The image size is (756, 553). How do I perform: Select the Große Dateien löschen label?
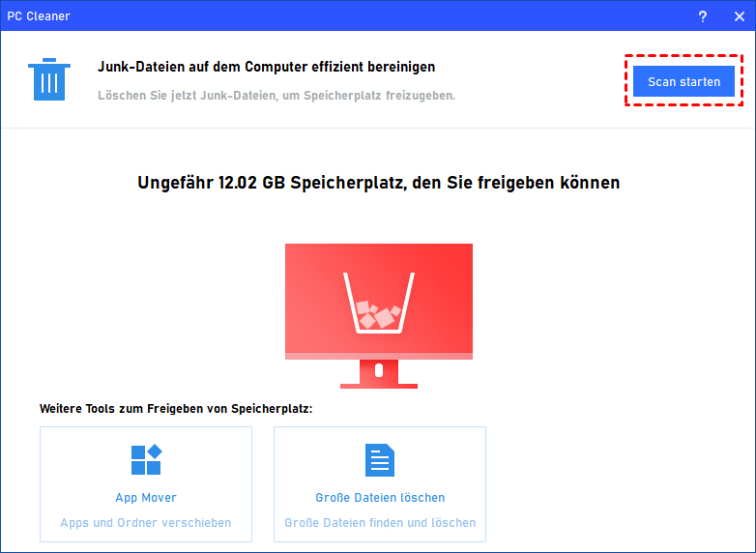(x=380, y=498)
